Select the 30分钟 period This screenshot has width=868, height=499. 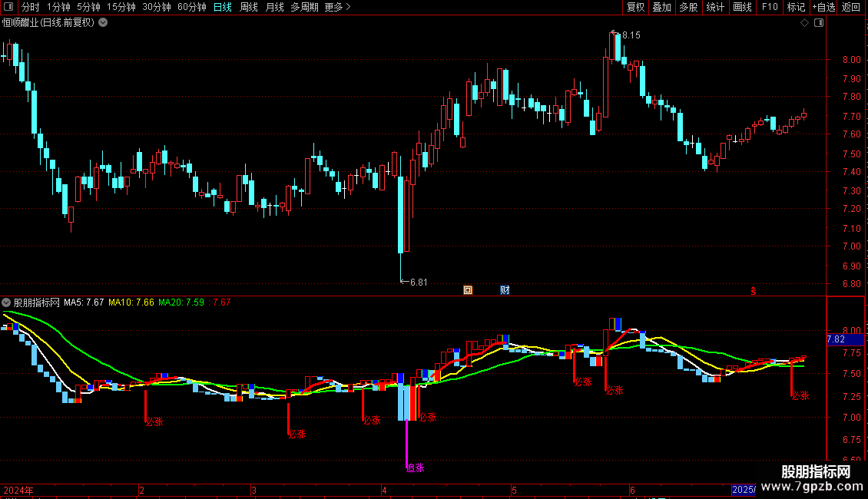(x=156, y=7)
